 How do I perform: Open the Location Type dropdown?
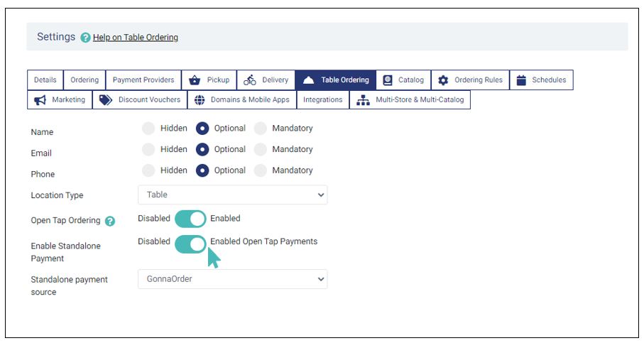point(232,195)
